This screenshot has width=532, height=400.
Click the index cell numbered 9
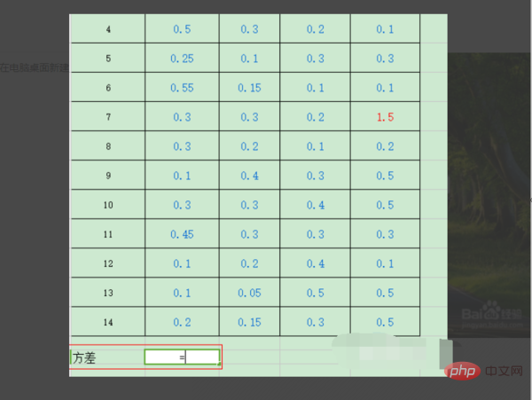pyautogui.click(x=108, y=175)
